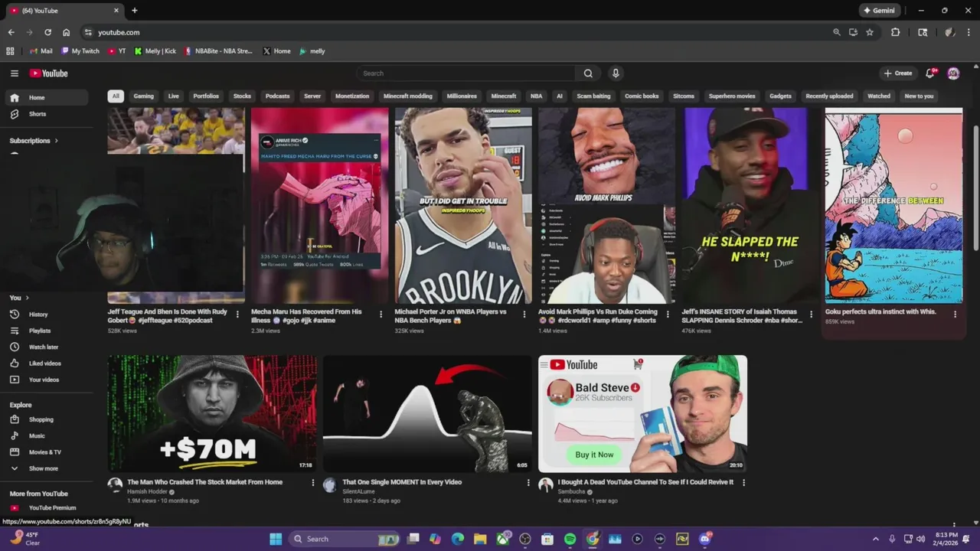Open the My Twitch bookmark
This screenshot has width=980, height=551.
point(80,51)
